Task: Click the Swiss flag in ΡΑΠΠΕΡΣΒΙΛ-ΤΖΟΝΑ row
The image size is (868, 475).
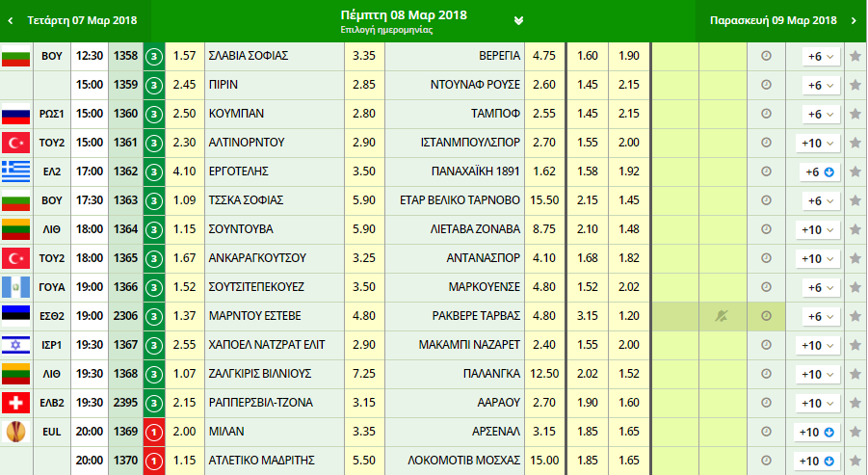Action: [16, 403]
